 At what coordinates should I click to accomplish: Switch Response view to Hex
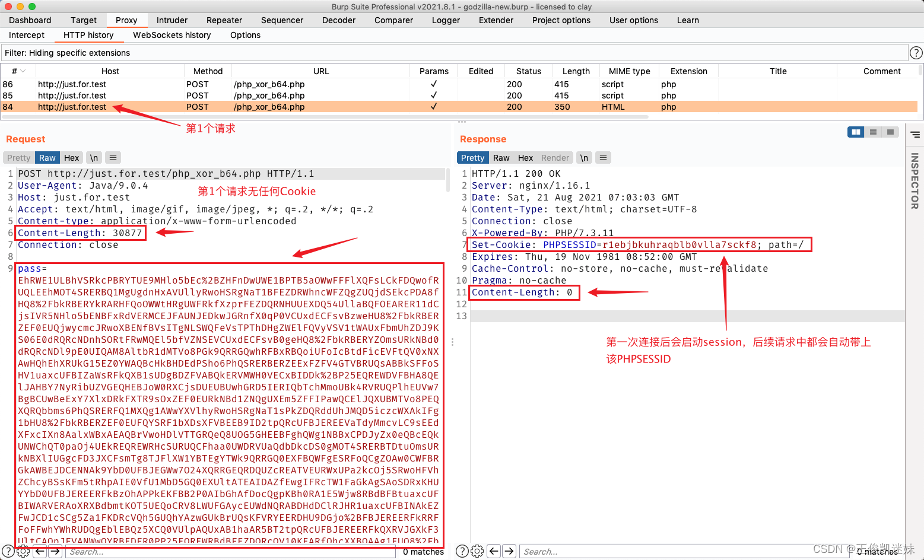click(x=525, y=158)
